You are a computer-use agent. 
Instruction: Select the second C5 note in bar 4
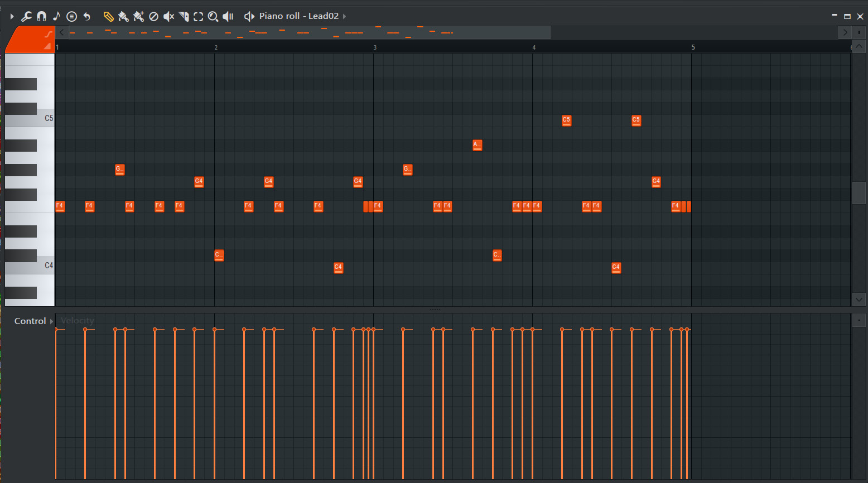point(636,120)
